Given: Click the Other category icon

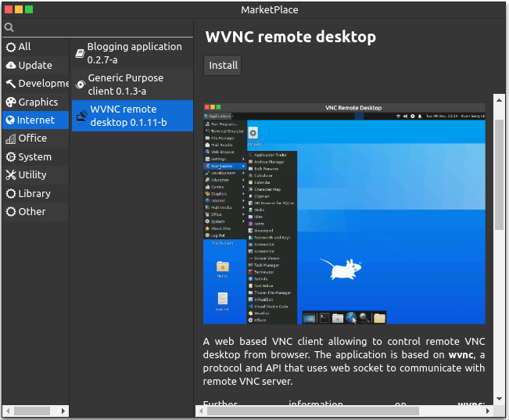Looking at the screenshot, I should [11, 212].
